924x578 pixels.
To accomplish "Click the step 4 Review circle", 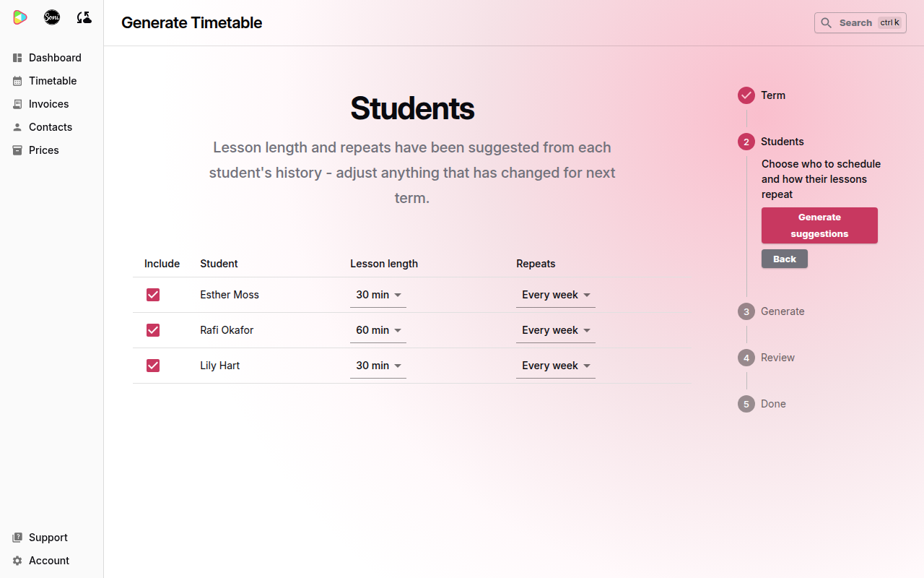I will 746,358.
